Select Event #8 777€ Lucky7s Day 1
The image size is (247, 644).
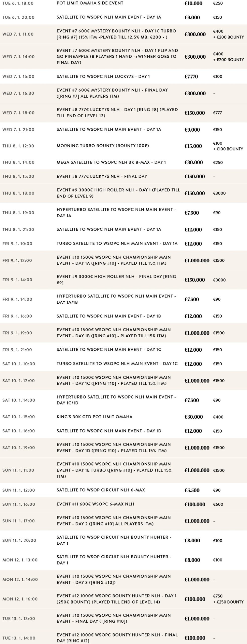click(x=117, y=113)
